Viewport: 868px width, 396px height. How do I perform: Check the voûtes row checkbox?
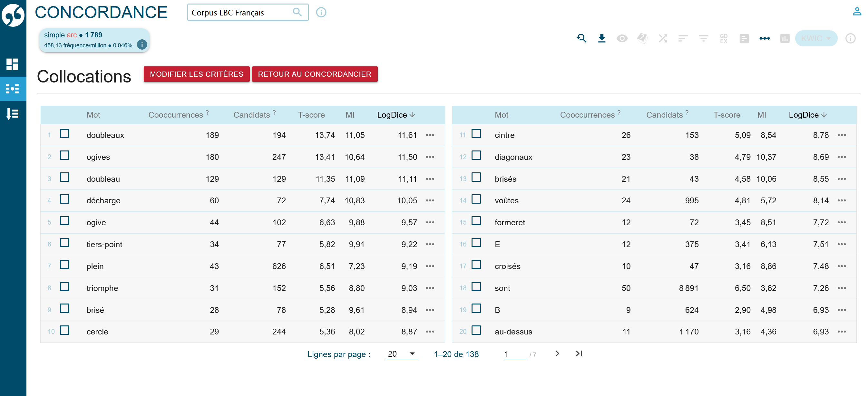(476, 199)
